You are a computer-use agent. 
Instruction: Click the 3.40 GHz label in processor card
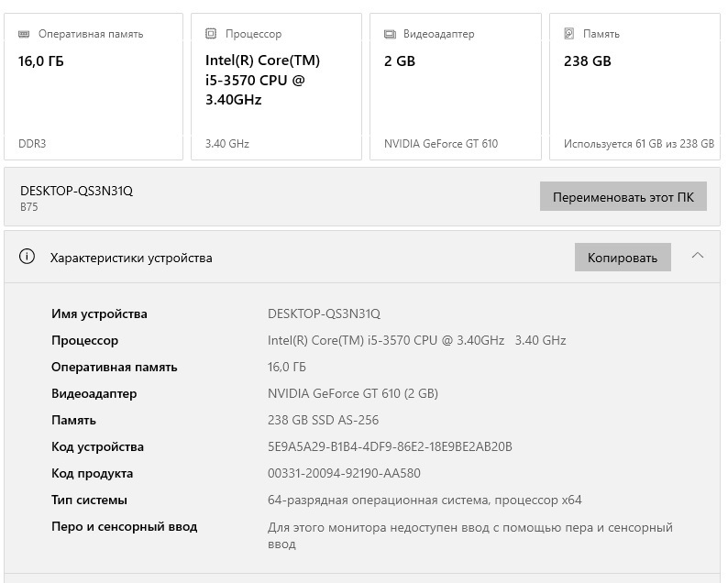coord(227,144)
